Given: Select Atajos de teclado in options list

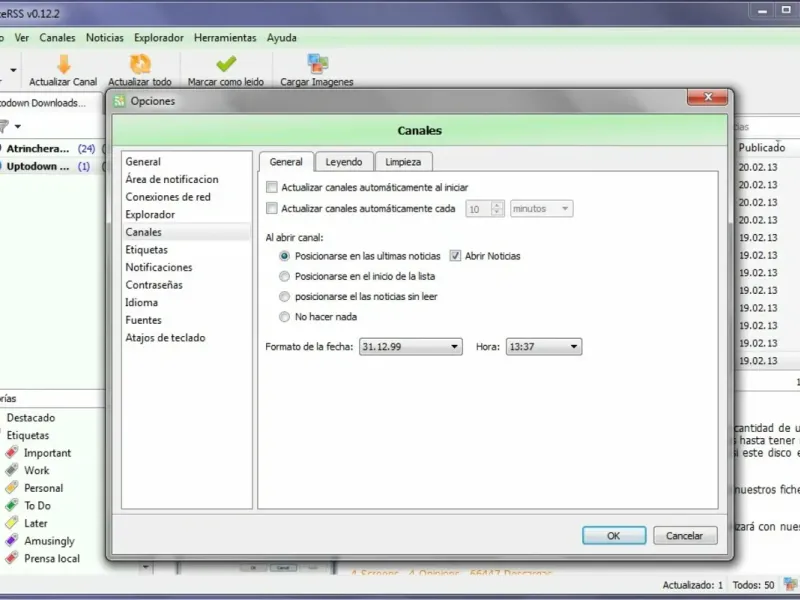Looking at the screenshot, I should pos(165,338).
